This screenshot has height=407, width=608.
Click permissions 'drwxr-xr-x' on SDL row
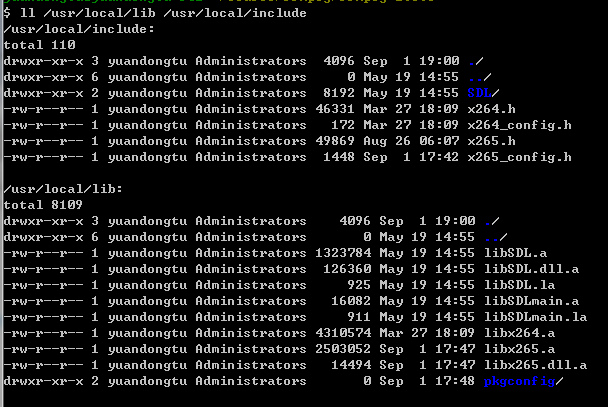point(43,93)
